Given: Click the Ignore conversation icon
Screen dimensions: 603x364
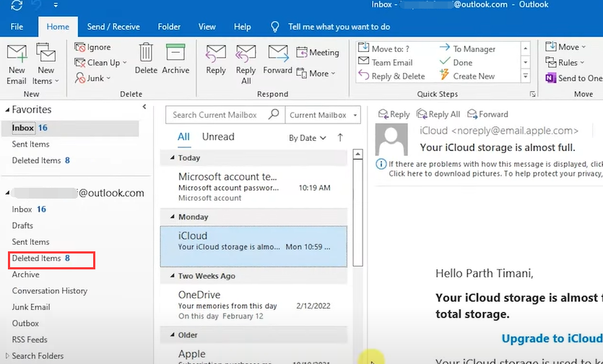Looking at the screenshot, I should [80, 48].
